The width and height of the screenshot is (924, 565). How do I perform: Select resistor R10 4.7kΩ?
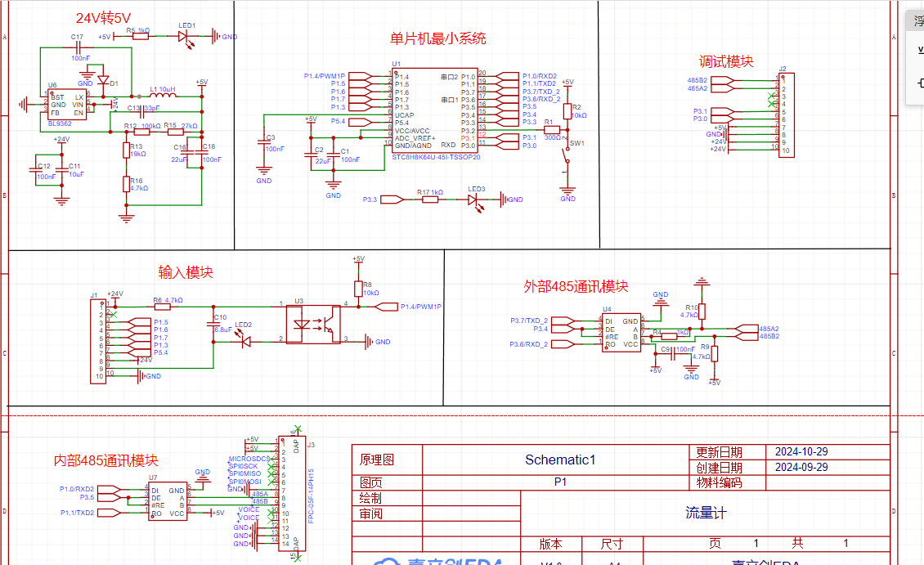[x=702, y=311]
